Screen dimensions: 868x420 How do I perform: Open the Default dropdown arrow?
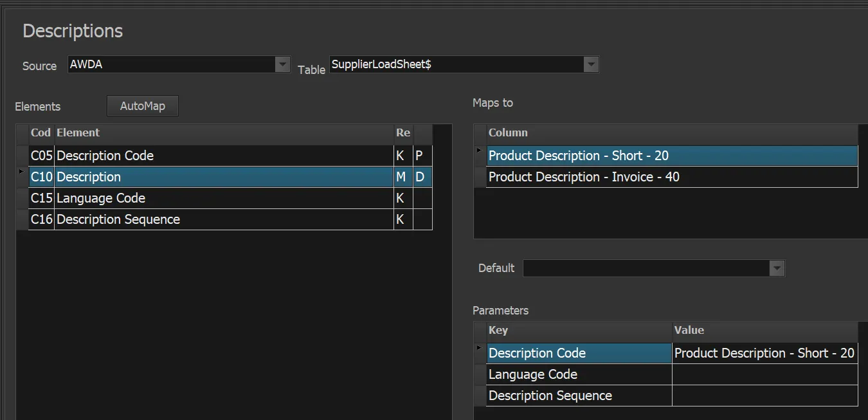coord(777,268)
